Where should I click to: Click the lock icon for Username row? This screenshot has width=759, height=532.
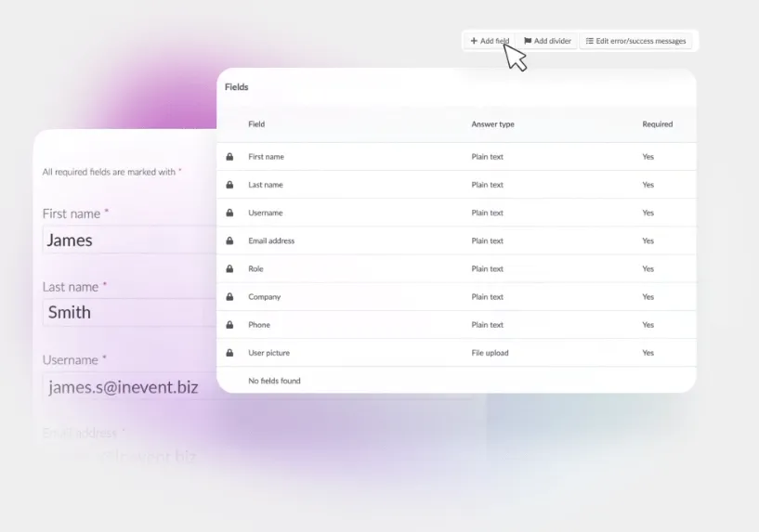click(229, 213)
